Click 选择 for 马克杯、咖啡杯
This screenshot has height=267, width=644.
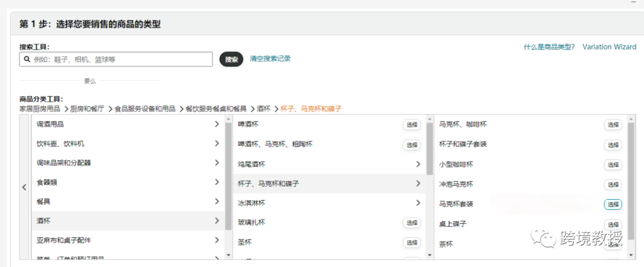[613, 125]
